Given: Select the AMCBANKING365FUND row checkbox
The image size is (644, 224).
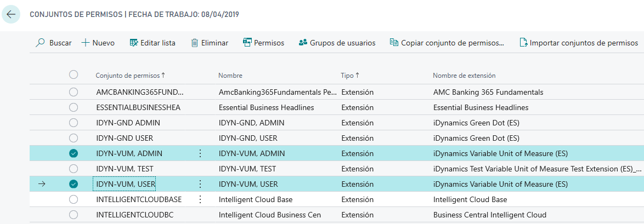Looking at the screenshot, I should pos(74,93).
